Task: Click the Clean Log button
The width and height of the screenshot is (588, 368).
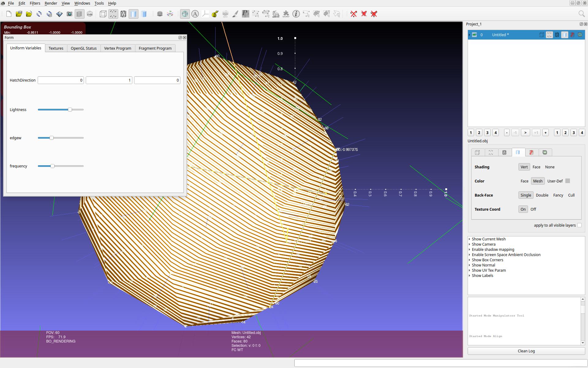Action: [526, 351]
